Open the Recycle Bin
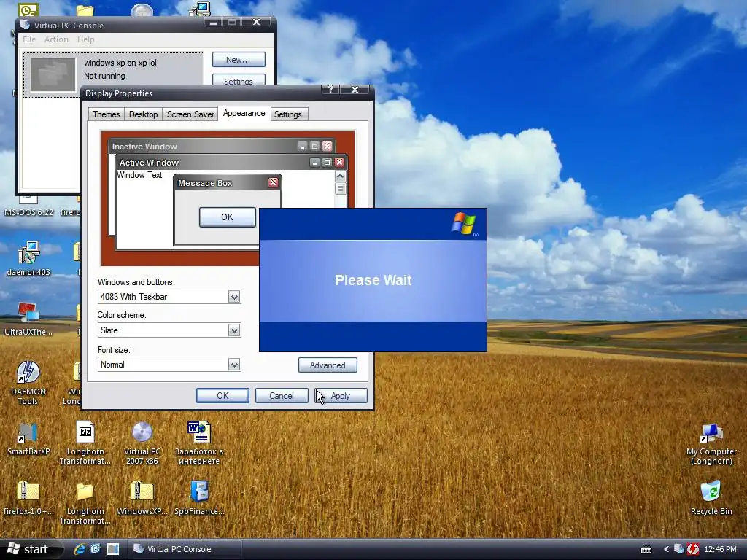Screen dimensions: 747x560 [711, 498]
